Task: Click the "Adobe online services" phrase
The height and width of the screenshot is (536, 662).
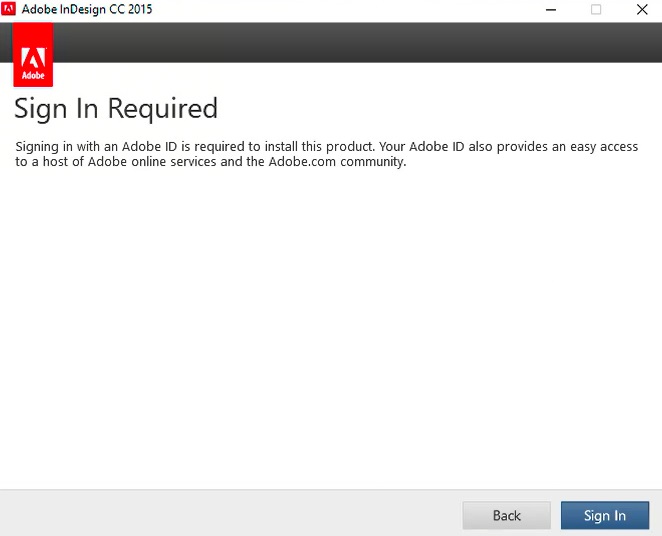Action: 151,162
